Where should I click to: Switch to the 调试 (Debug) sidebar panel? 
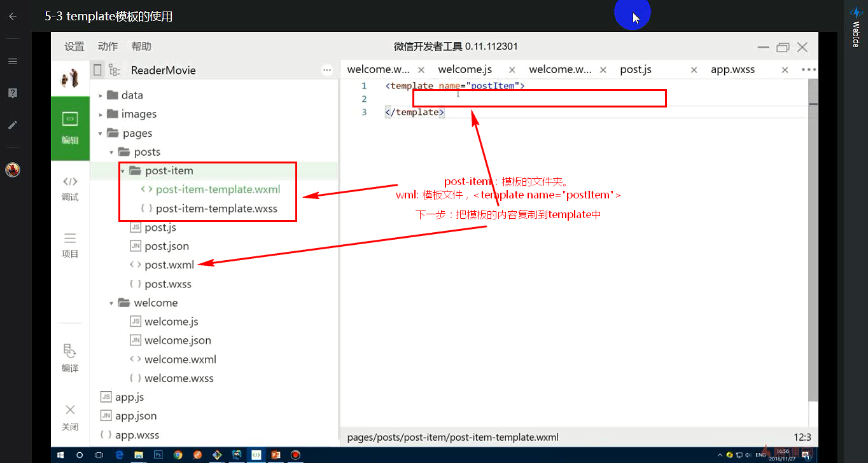click(70, 189)
